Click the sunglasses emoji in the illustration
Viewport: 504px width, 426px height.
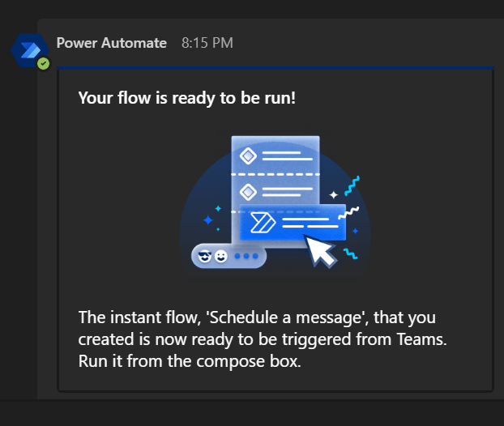[x=204, y=257]
